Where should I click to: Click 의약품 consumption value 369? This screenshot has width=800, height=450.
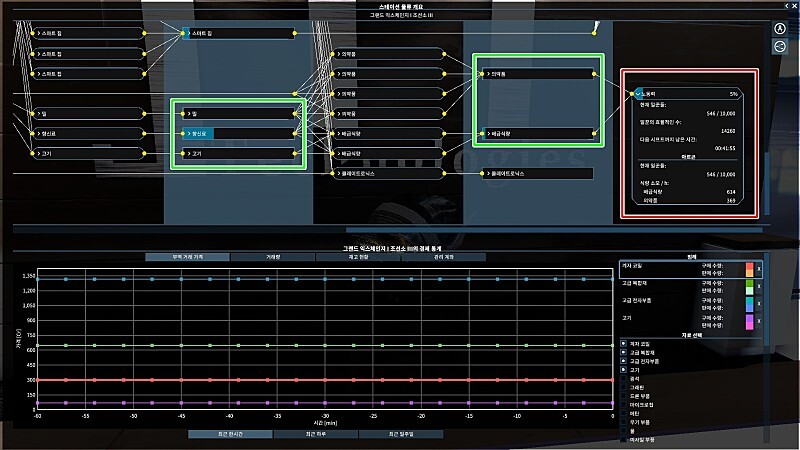coord(731,201)
